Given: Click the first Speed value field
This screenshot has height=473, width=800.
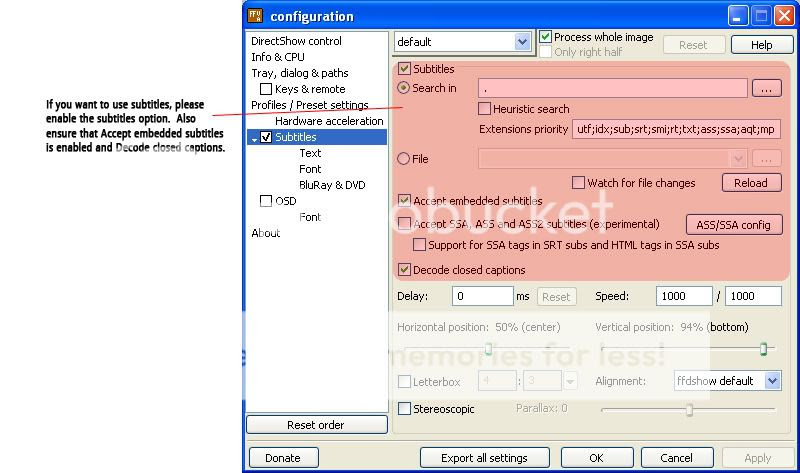Looking at the screenshot, I should (x=684, y=296).
